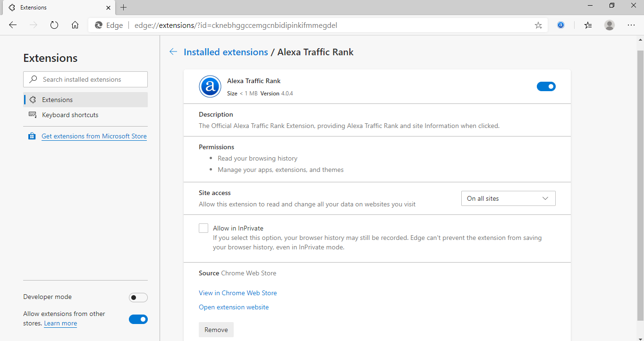
Task: Click the Remove button
Action: tap(216, 330)
